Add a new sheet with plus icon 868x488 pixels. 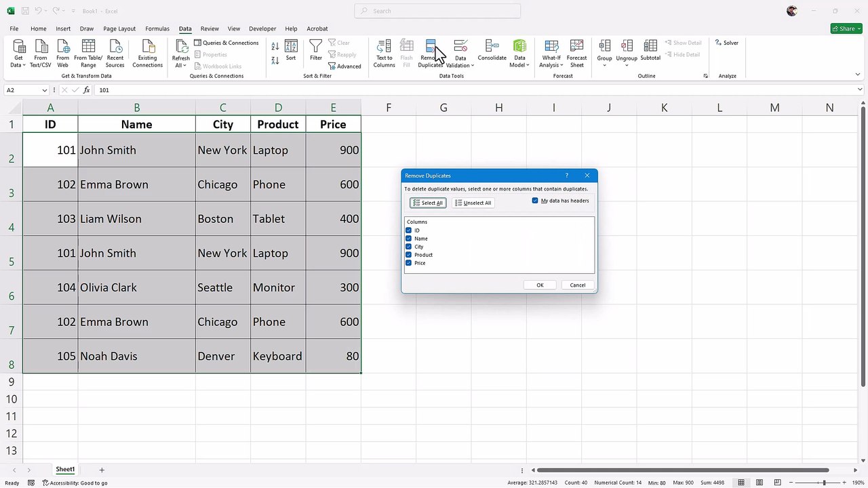(102, 470)
